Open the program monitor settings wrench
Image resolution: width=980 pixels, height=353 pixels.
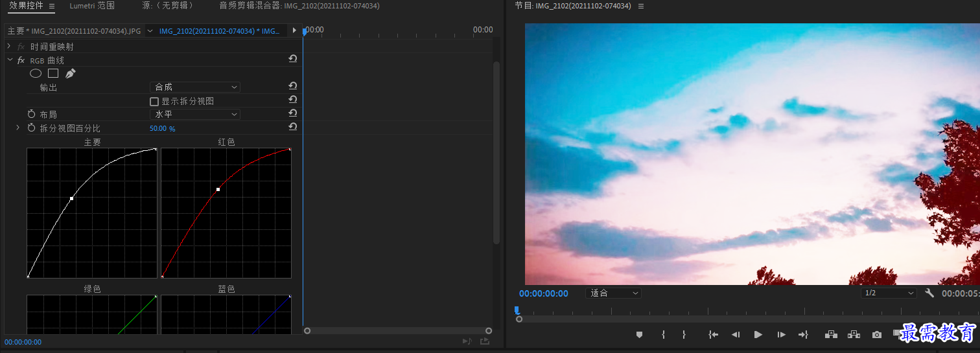pyautogui.click(x=929, y=293)
